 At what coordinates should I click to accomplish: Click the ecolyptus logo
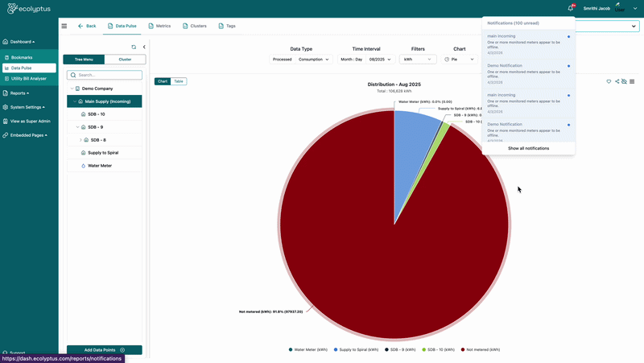point(29,8)
